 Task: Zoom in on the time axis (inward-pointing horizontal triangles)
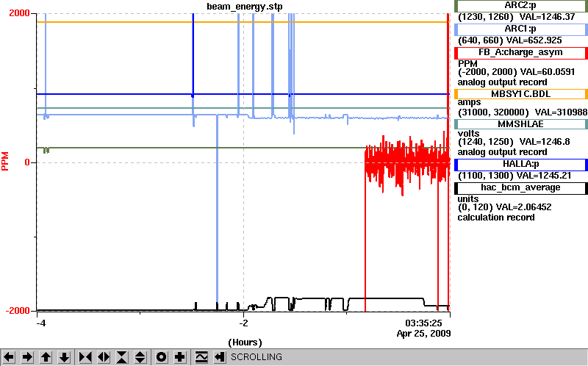tap(85, 356)
